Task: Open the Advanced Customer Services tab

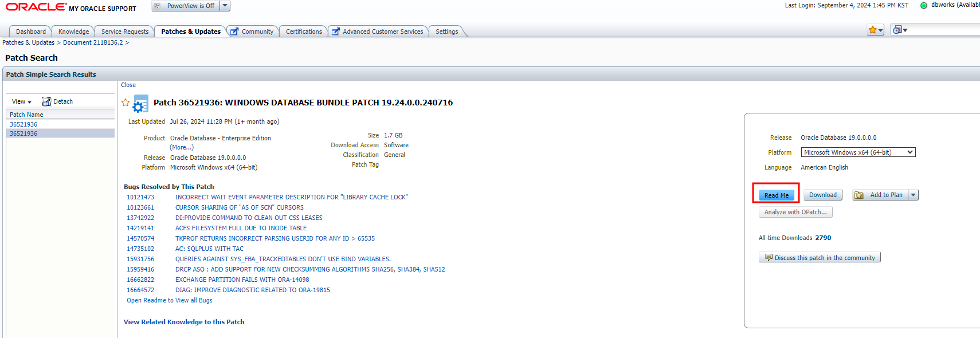Action: pos(383,32)
